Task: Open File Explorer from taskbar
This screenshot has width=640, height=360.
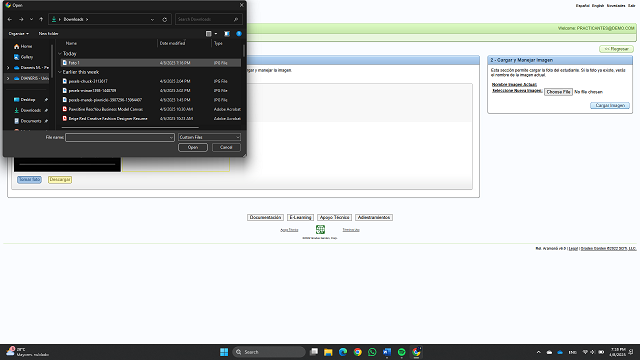Action: pos(328,352)
